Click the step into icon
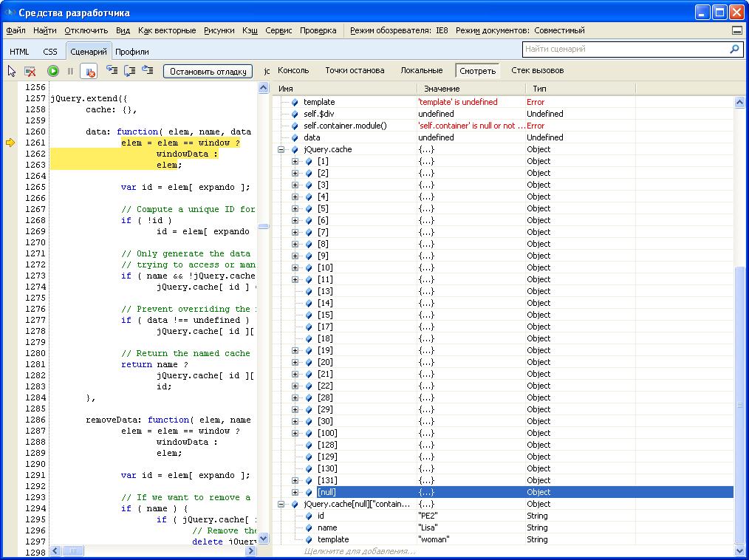This screenshot has height=560, width=749. pos(112,71)
